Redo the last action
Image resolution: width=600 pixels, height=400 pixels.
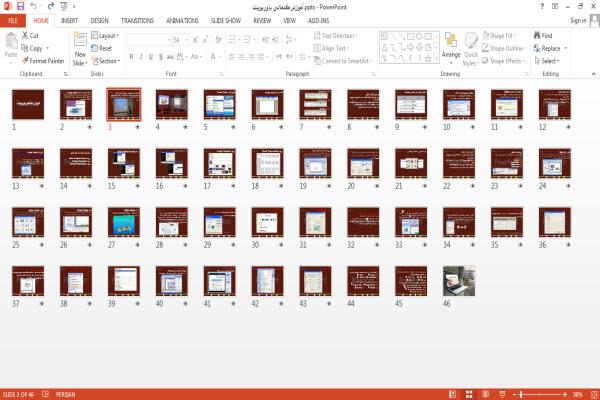(x=51, y=6)
